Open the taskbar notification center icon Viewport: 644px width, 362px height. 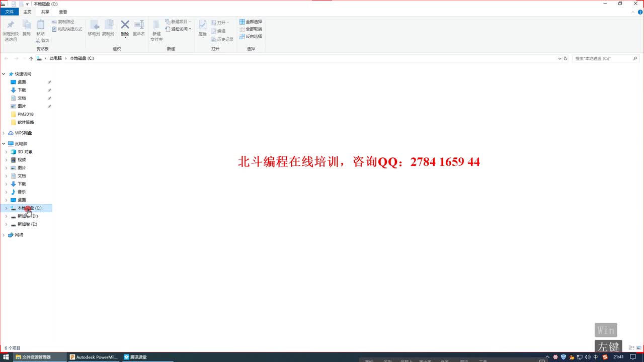pos(633,357)
